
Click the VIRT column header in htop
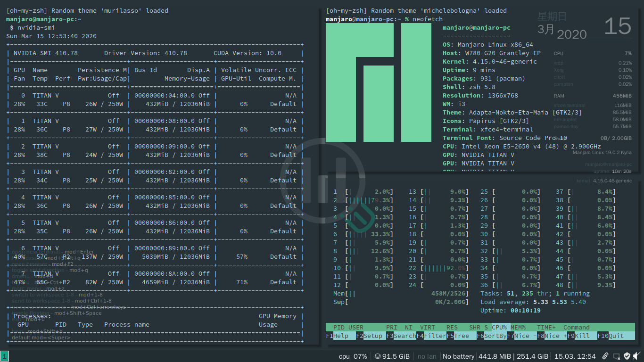pyautogui.click(x=428, y=328)
